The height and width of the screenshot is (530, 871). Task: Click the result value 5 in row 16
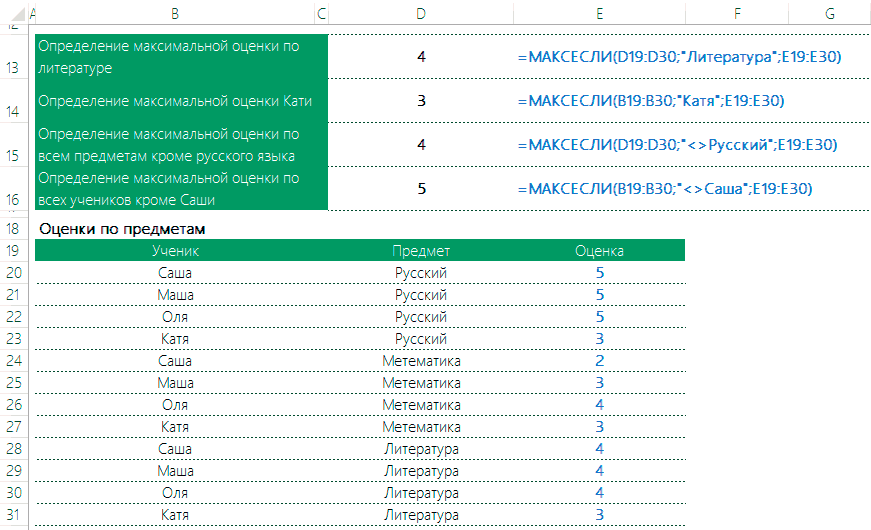(421, 188)
